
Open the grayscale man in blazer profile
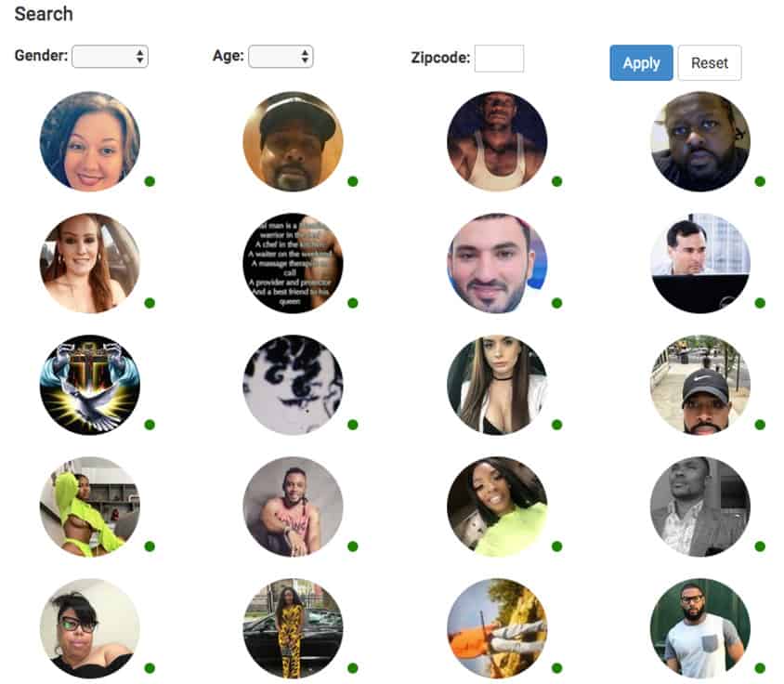click(x=700, y=506)
